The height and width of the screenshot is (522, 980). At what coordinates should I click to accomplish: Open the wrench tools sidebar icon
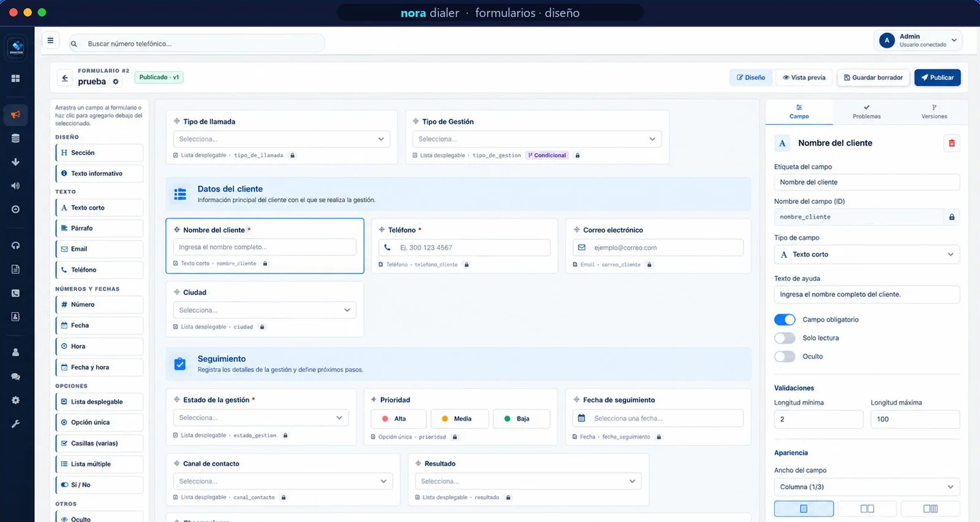coord(16,423)
